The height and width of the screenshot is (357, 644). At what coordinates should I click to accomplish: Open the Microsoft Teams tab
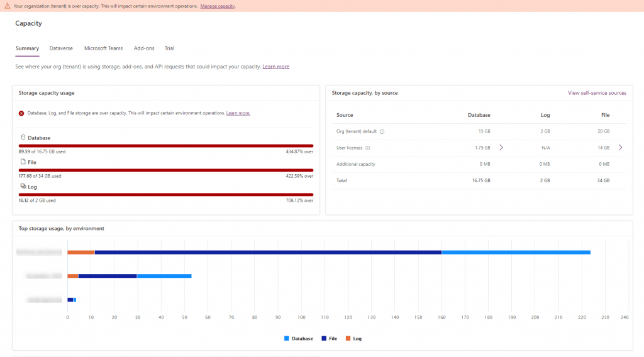click(104, 48)
